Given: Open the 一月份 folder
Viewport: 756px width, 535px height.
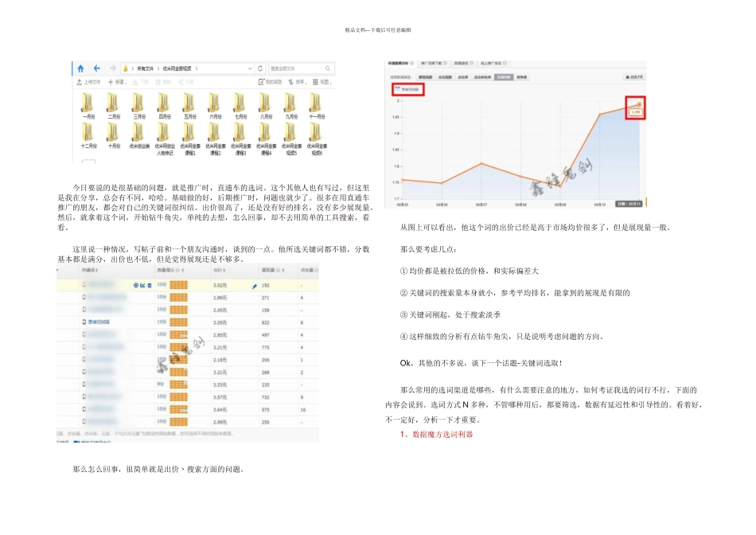Looking at the screenshot, I should click(x=88, y=105).
